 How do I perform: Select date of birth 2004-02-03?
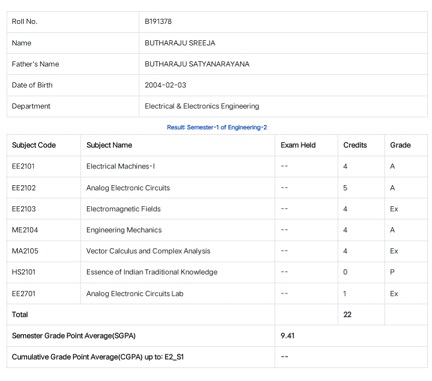point(165,85)
